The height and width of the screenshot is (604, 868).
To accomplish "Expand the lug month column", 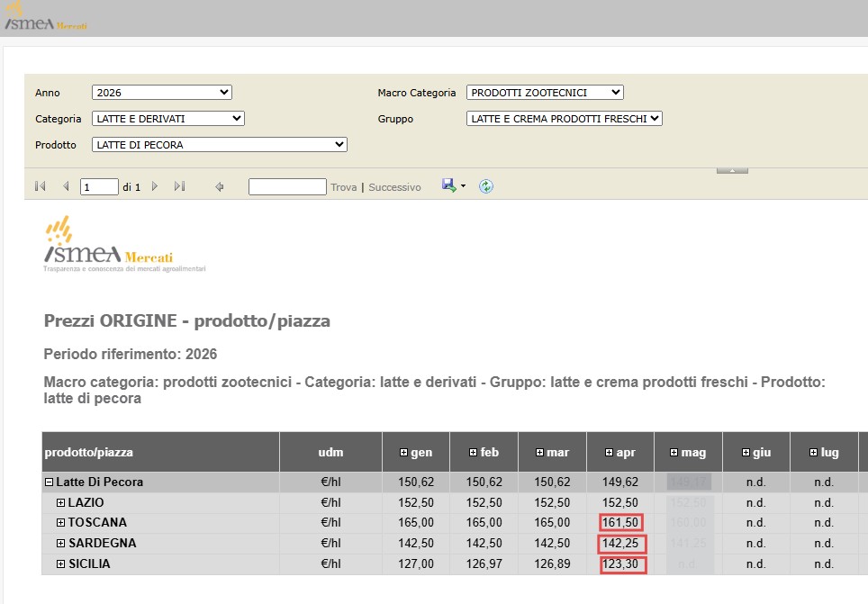I will pyautogui.click(x=813, y=452).
